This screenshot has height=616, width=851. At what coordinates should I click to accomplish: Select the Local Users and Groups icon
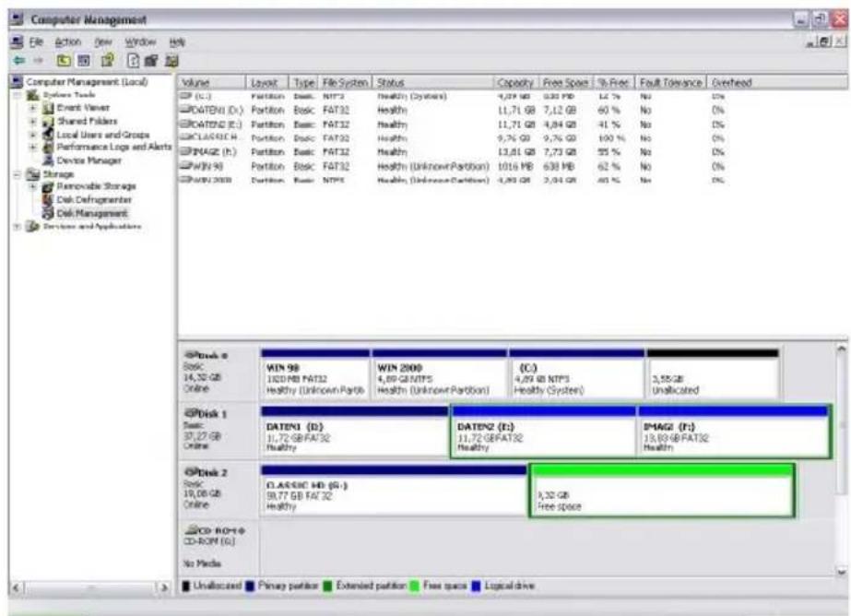(x=48, y=135)
